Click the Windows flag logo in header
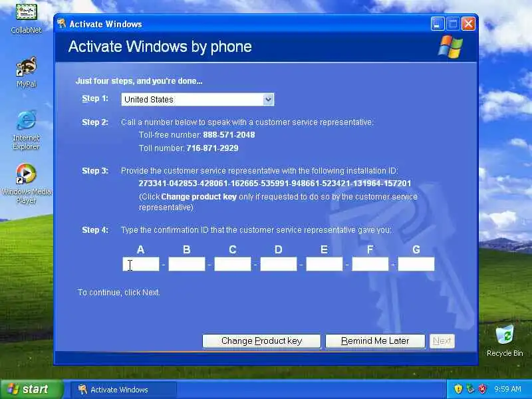532x399 pixels. 450,47
